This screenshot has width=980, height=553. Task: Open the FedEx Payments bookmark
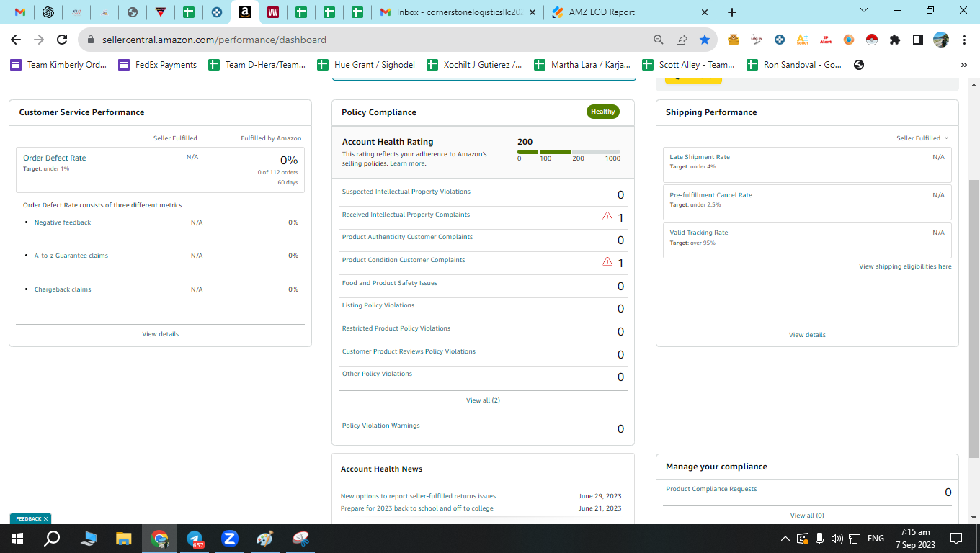click(x=158, y=65)
